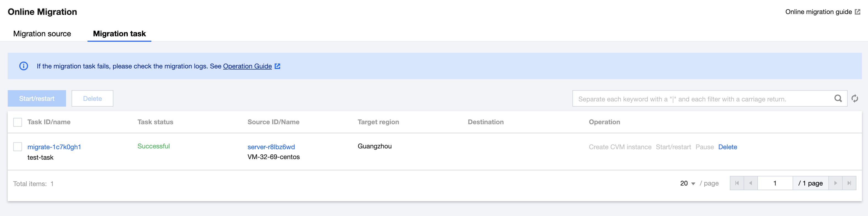Viewport: 868px width, 216px height.
Task: Check the migrate-1c7k0gh1 row checkbox
Action: coord(18,147)
